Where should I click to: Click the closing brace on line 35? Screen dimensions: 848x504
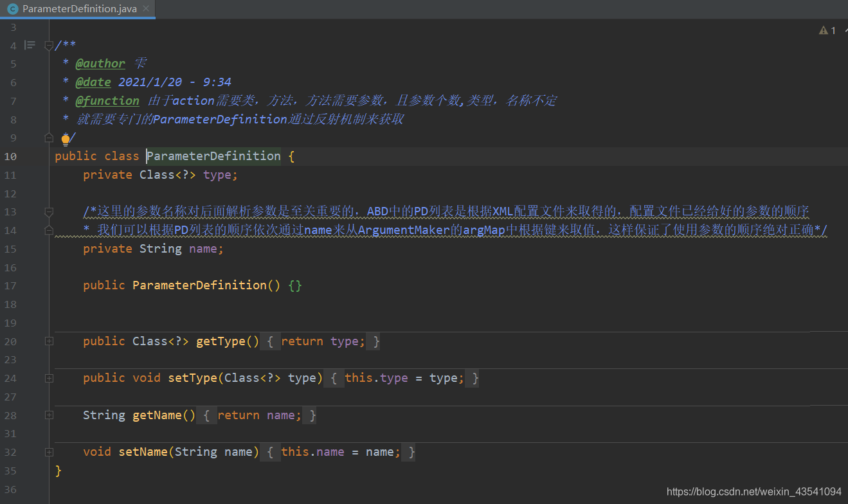[59, 471]
